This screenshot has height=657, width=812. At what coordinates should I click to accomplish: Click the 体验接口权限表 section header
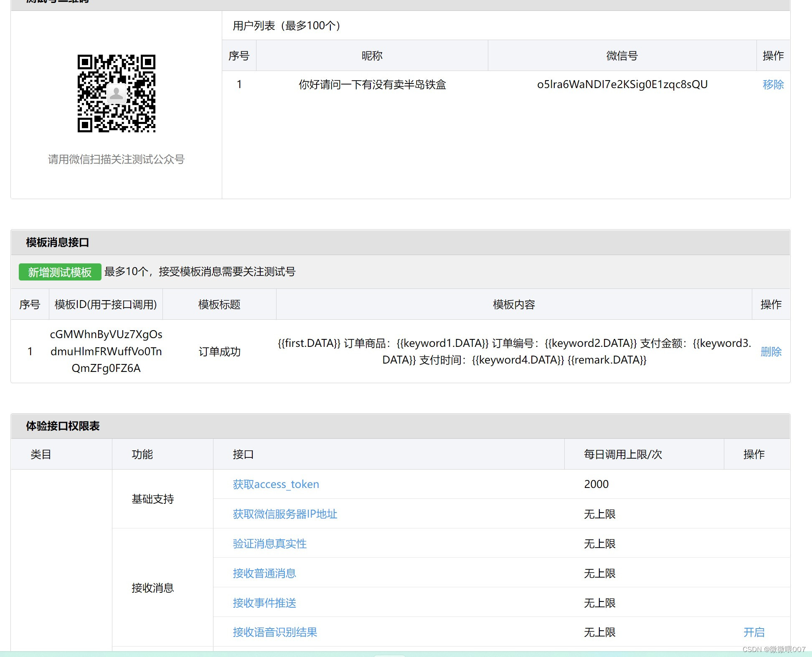[x=63, y=426]
